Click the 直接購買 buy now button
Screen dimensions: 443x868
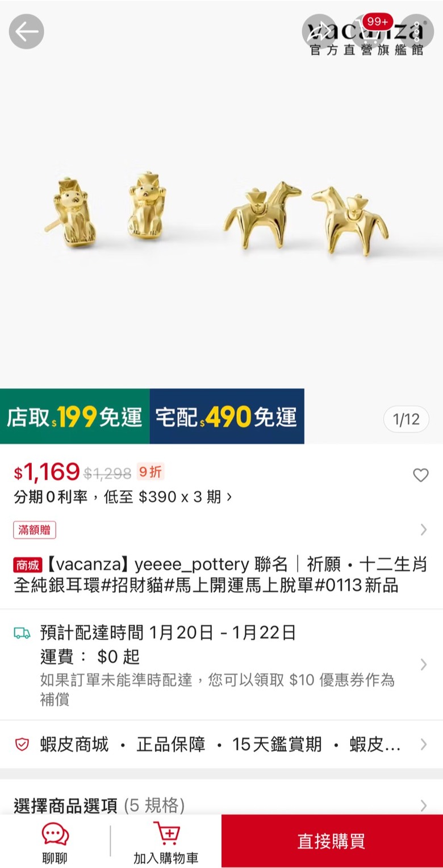pyautogui.click(x=332, y=841)
